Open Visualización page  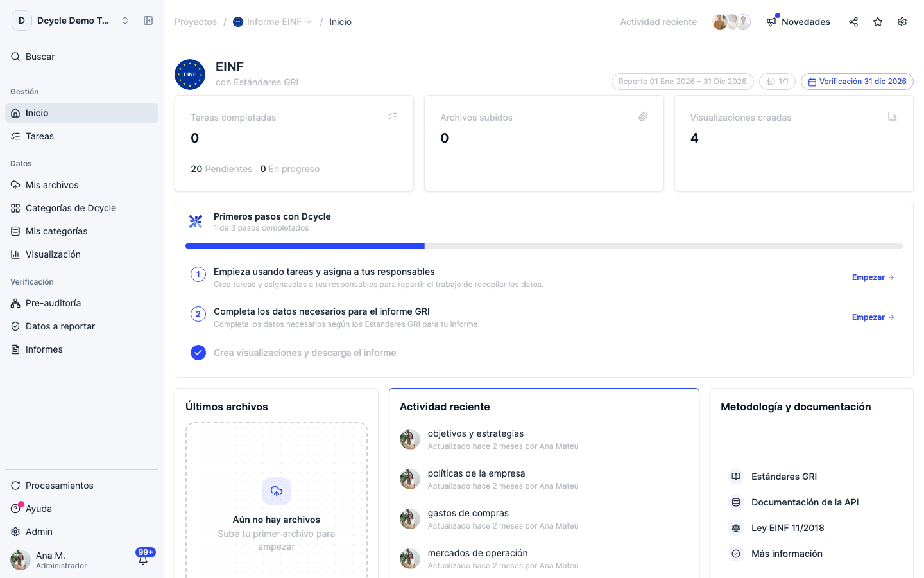[81, 254]
